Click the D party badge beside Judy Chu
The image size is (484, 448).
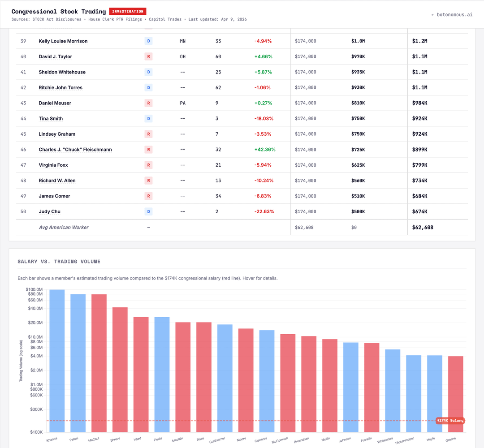pyautogui.click(x=148, y=211)
